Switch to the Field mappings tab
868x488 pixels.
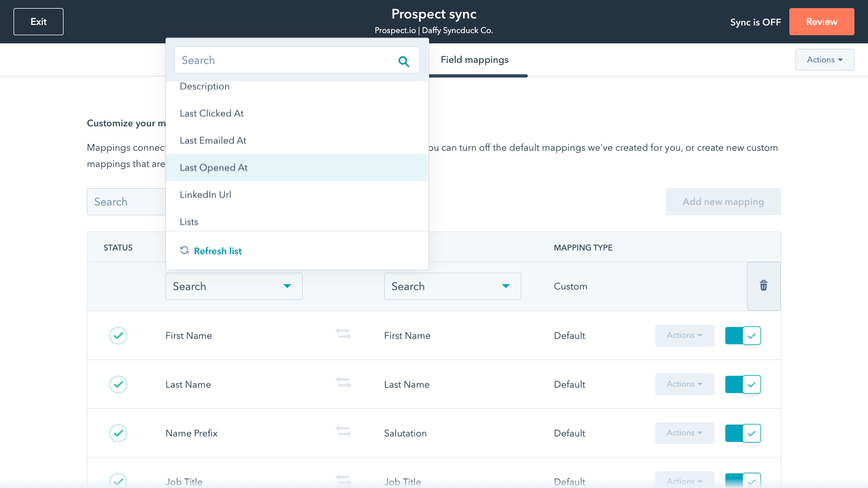[475, 60]
